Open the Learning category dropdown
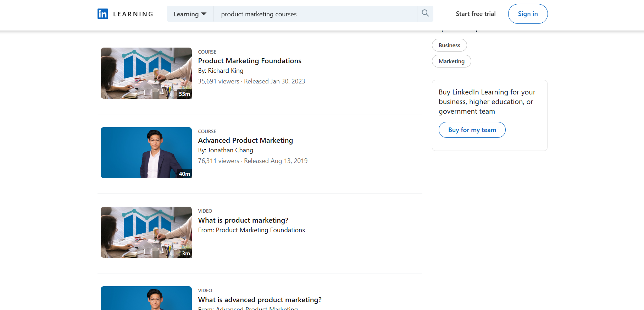 [190, 14]
